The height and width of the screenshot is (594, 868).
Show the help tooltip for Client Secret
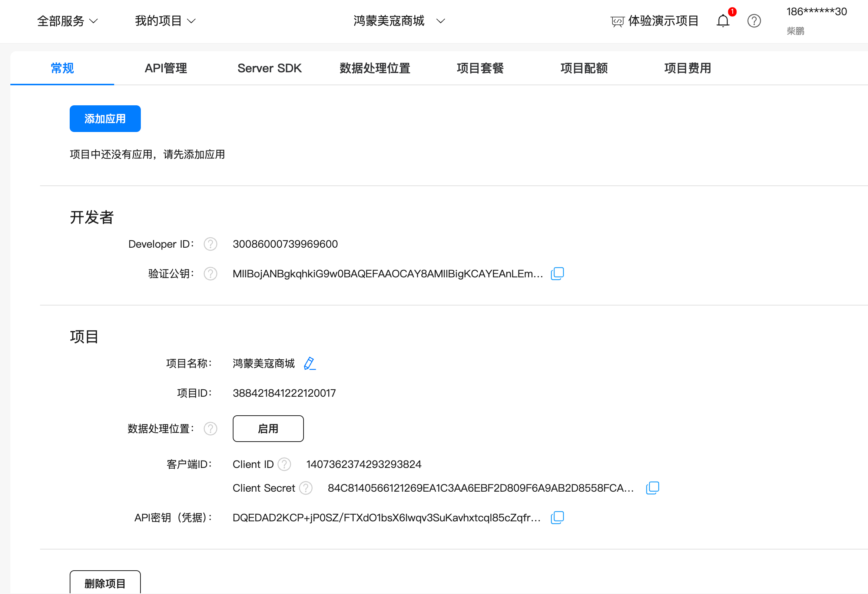point(305,488)
